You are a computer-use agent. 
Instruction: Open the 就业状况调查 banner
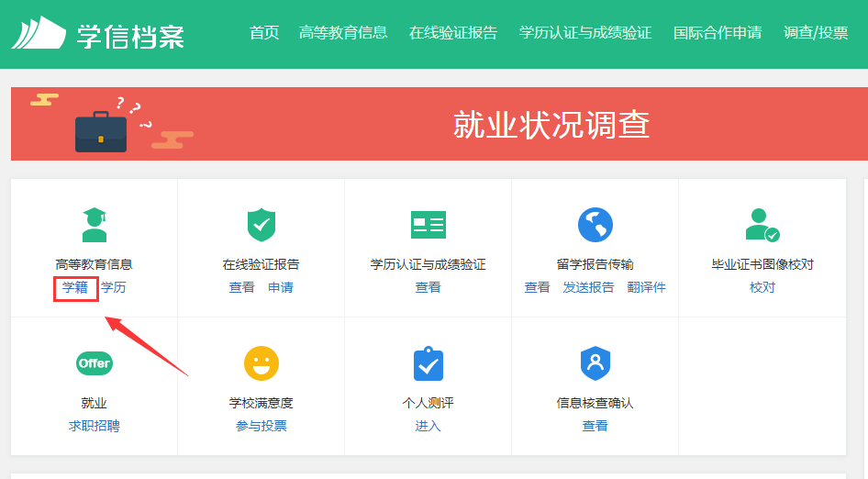(x=440, y=124)
